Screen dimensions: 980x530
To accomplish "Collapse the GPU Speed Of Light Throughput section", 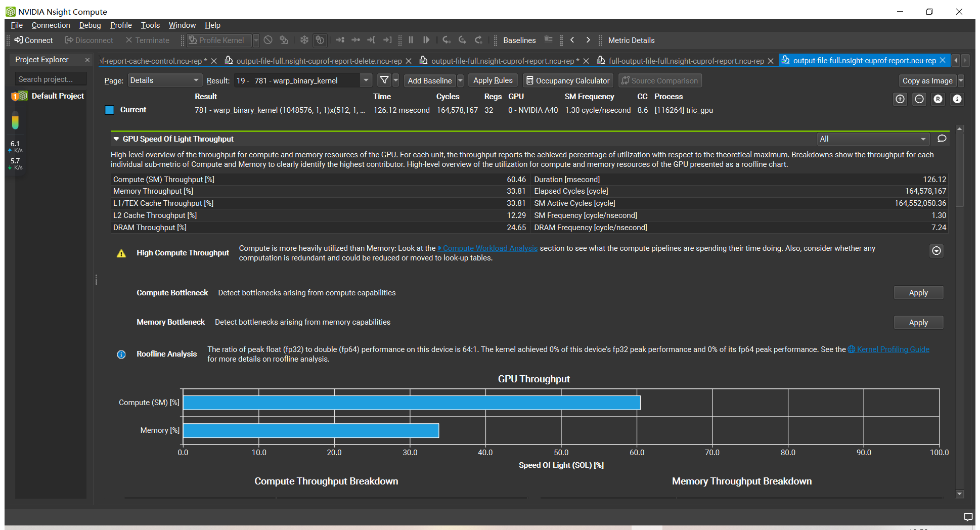I will (x=116, y=139).
